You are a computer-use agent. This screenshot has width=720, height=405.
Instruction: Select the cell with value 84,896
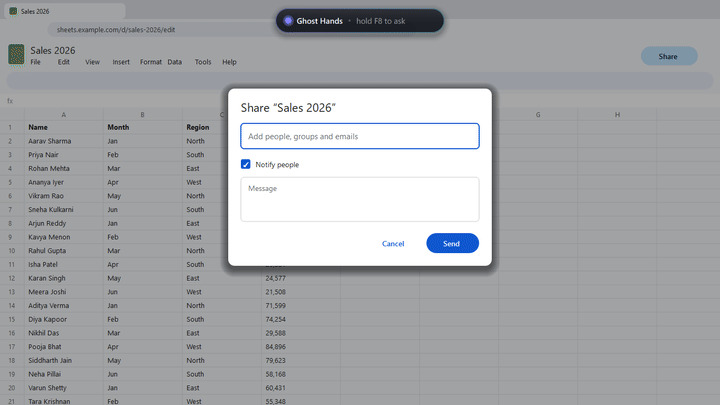point(301,347)
